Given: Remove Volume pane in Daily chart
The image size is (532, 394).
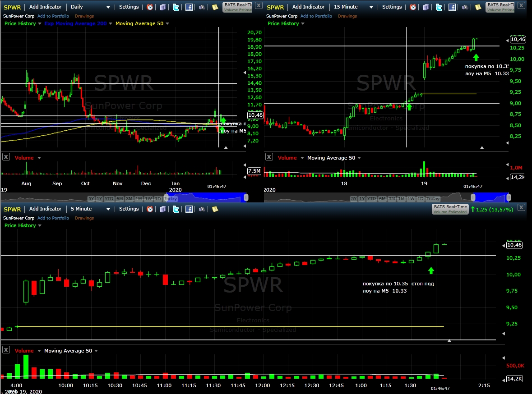Looking at the screenshot, I should (6, 157).
